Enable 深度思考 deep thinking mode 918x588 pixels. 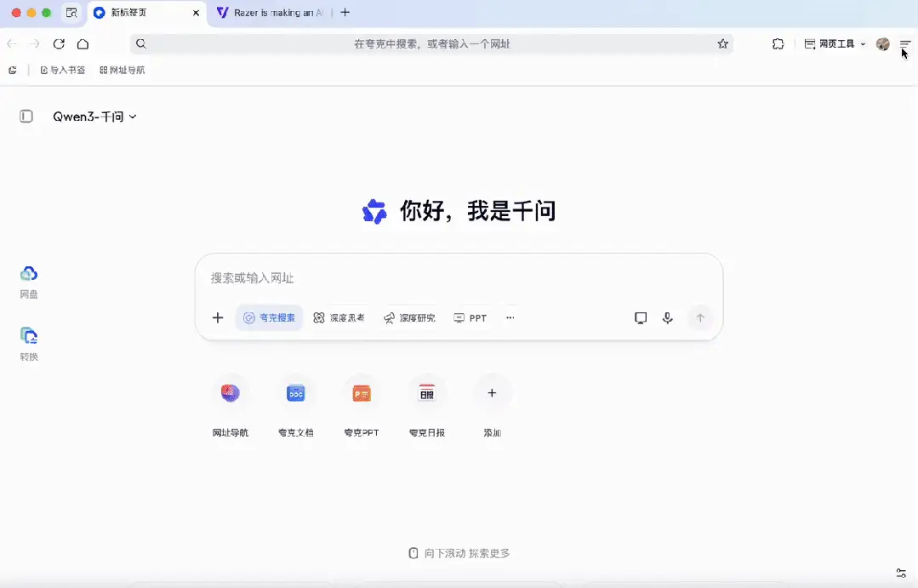pyautogui.click(x=339, y=317)
